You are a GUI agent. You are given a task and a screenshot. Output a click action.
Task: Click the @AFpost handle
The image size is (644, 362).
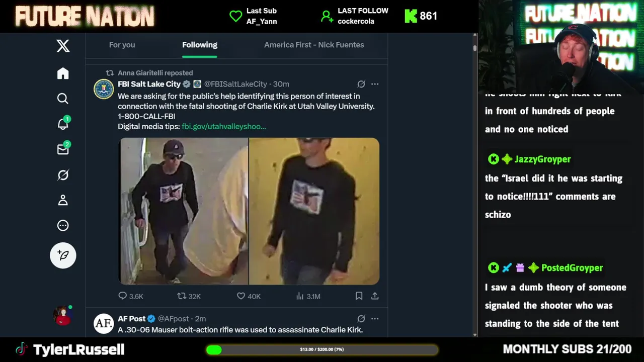(x=174, y=319)
